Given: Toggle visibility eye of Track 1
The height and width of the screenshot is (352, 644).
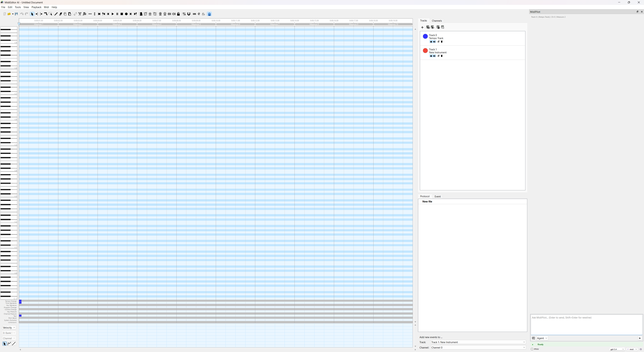Looking at the screenshot, I should click(431, 56).
